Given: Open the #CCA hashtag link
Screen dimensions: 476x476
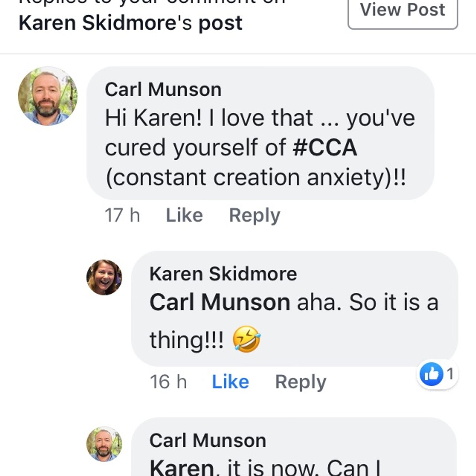Looking at the screenshot, I should tap(325, 148).
